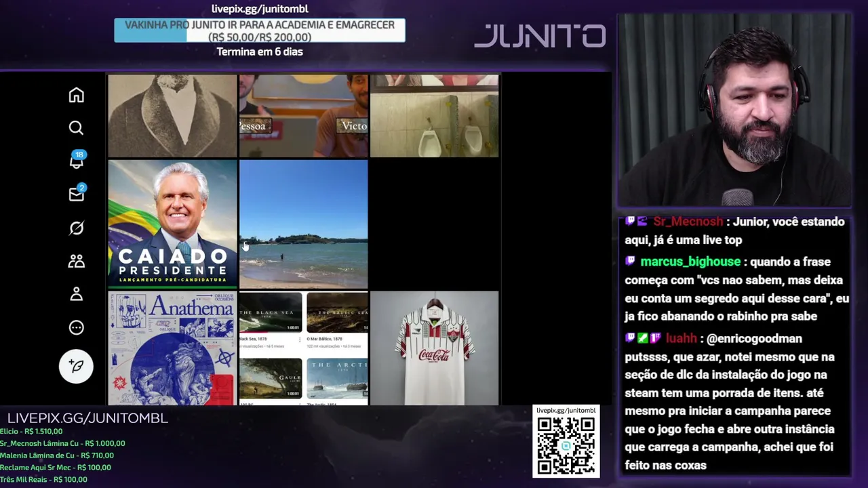
Task: Open the Coca-Cola white jersey photo
Action: point(434,348)
